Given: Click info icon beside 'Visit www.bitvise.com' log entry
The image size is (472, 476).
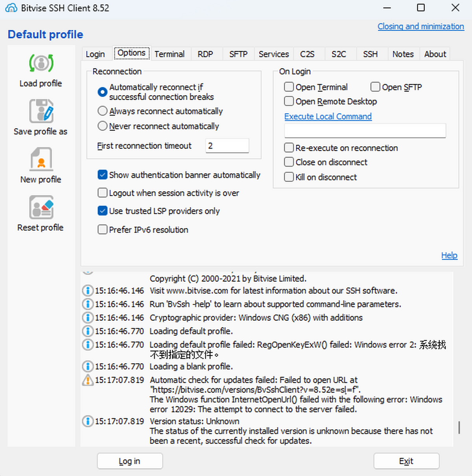Looking at the screenshot, I should click(x=87, y=291).
